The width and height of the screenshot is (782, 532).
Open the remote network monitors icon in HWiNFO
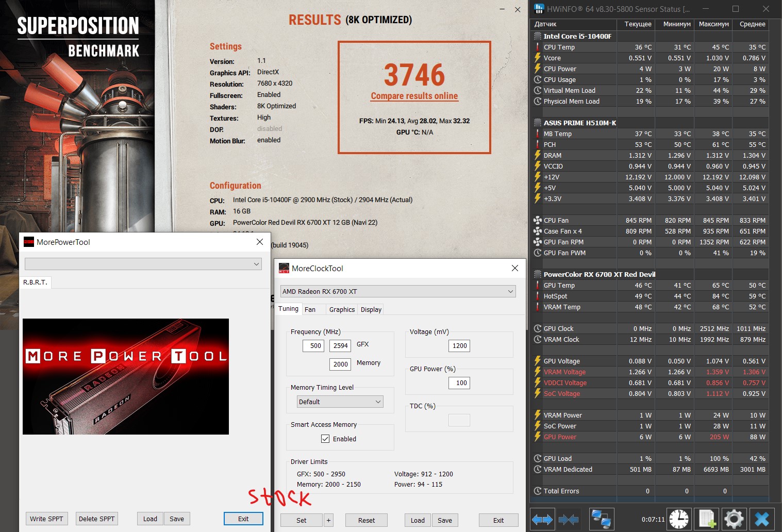tap(602, 519)
